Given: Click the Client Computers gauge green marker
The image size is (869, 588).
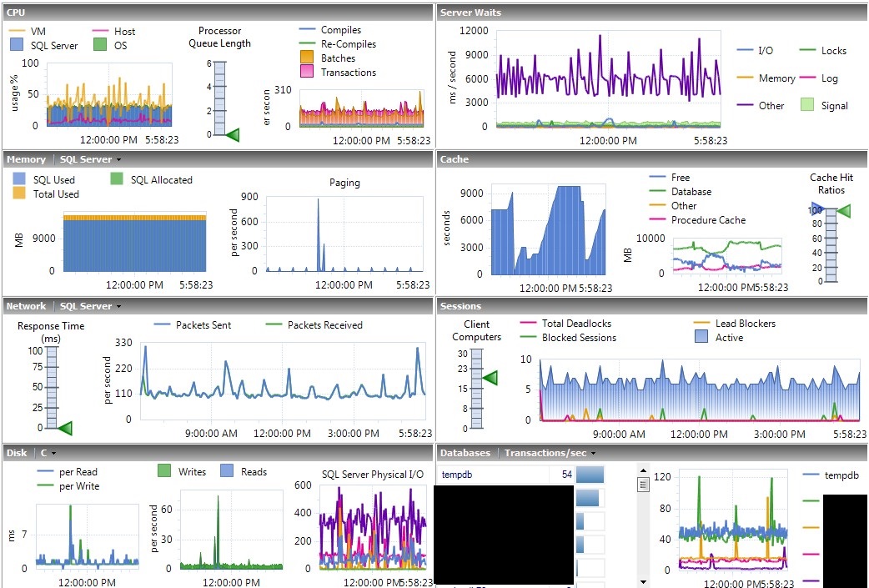Looking at the screenshot, I should coord(490,379).
